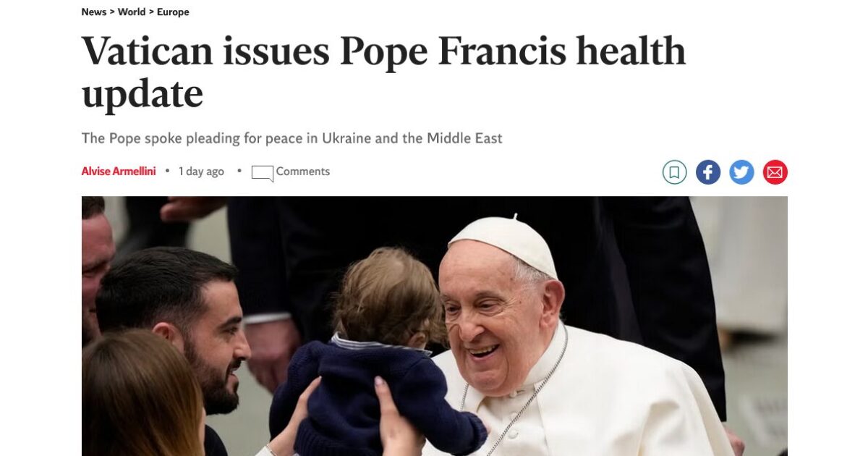Click the arrow separator after News
Viewport: 868px width, 456px height.
click(x=112, y=12)
